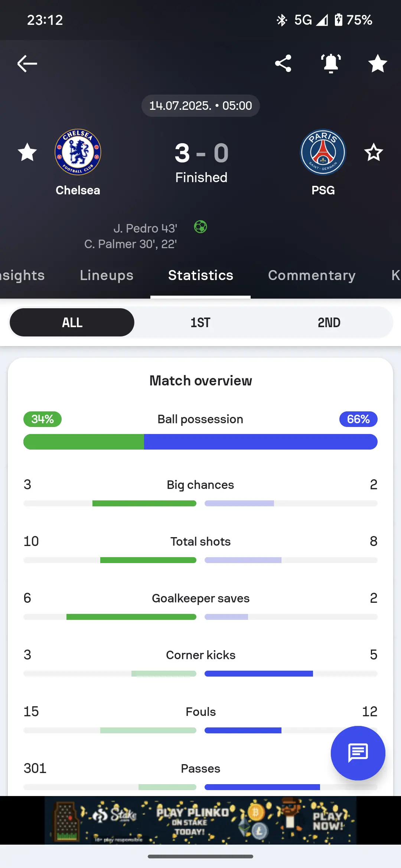Go back using the arrow icon
This screenshot has width=401, height=868.
tap(27, 63)
